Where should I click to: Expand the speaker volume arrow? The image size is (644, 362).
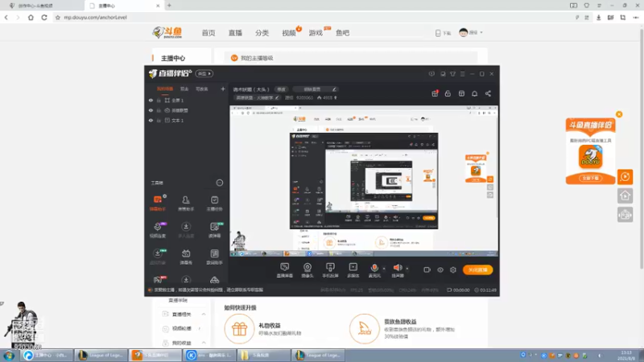point(407,269)
